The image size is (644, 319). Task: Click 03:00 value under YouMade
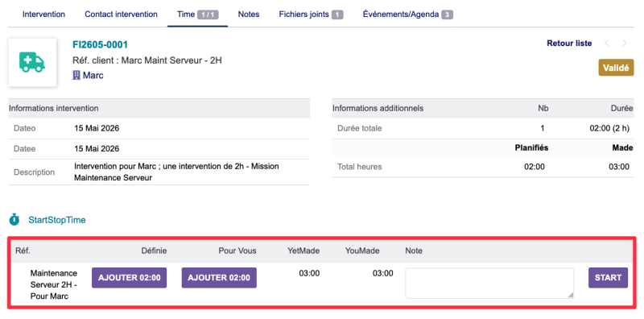coord(383,273)
